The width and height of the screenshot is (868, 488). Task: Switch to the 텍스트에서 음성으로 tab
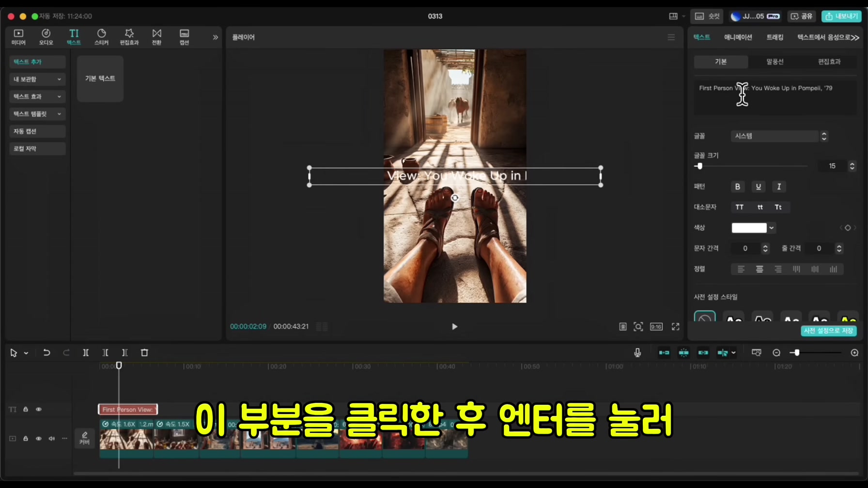823,37
